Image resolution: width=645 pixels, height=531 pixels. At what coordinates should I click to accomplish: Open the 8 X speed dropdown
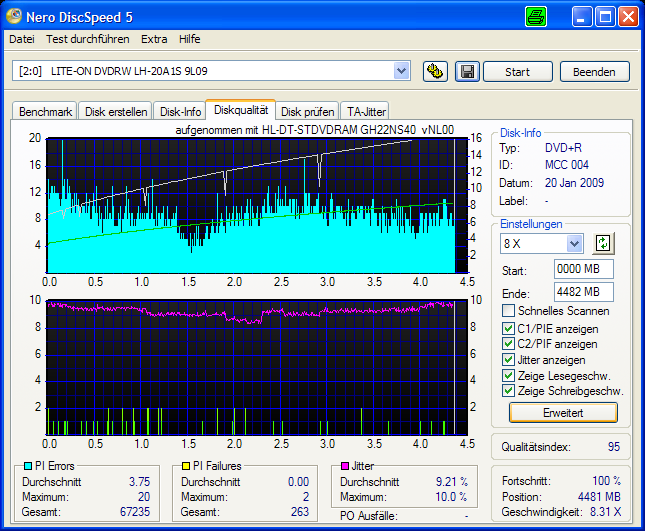[x=575, y=244]
